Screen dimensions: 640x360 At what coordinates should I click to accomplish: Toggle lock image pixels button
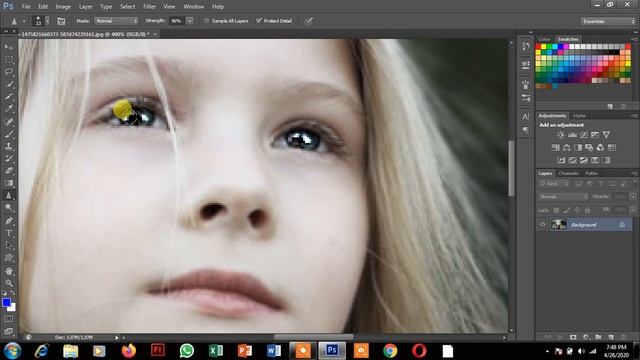point(567,210)
